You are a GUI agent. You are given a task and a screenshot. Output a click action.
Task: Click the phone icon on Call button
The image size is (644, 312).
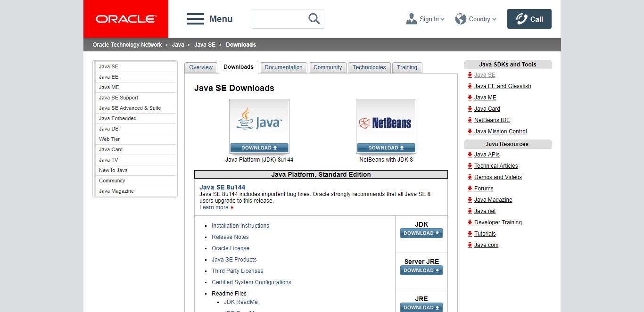pyautogui.click(x=521, y=19)
